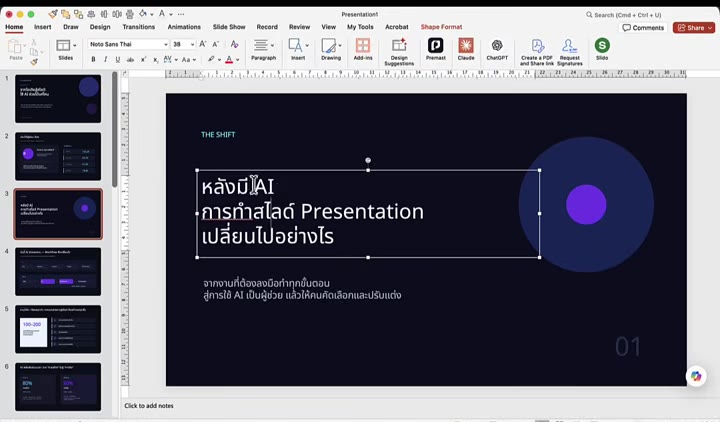The height and width of the screenshot is (422, 720).
Task: Launch the Premast add-in
Action: [x=435, y=49]
